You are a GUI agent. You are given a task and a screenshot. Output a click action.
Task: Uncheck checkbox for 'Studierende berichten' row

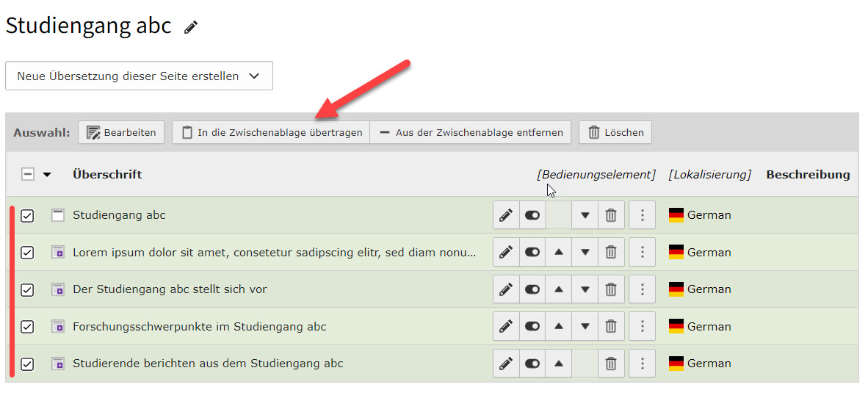pos(27,364)
